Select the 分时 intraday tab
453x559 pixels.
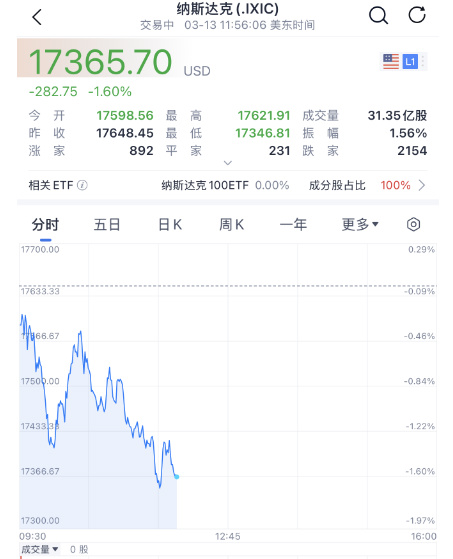click(x=45, y=225)
